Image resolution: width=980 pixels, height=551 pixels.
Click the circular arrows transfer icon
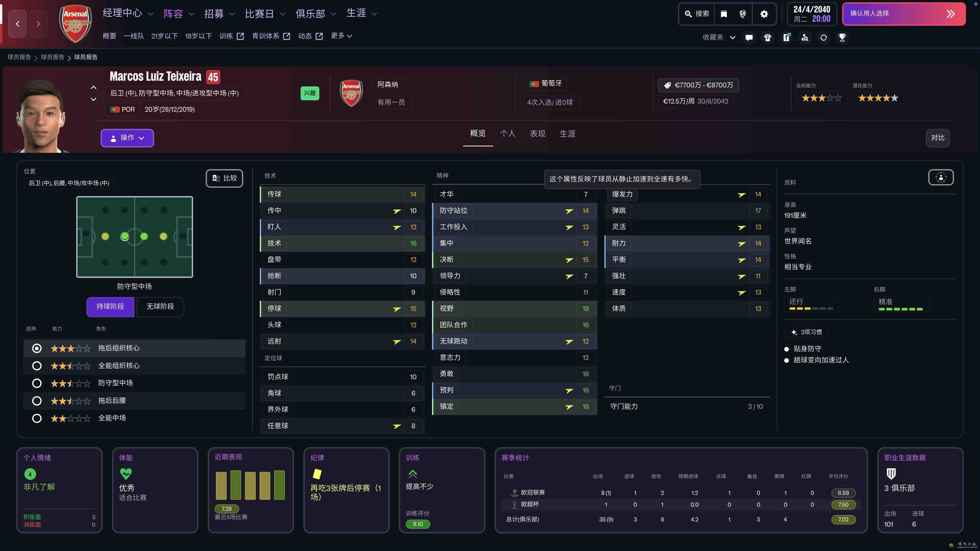click(x=823, y=37)
